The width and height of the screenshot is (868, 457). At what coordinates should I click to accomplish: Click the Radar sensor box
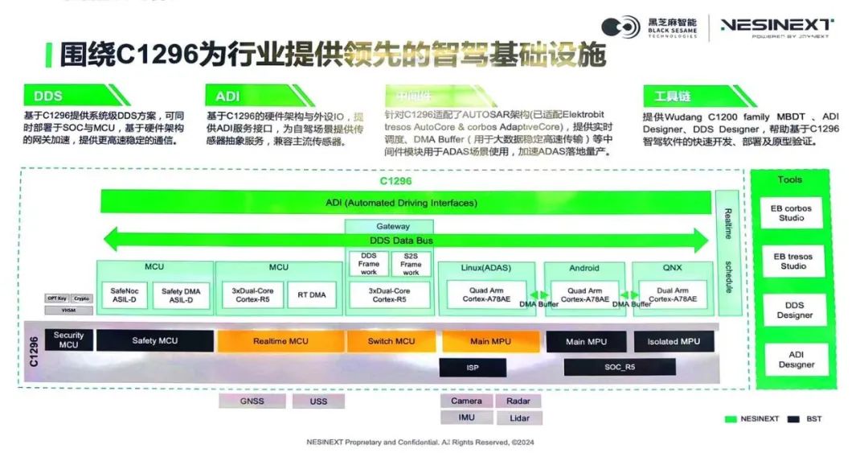518,401
